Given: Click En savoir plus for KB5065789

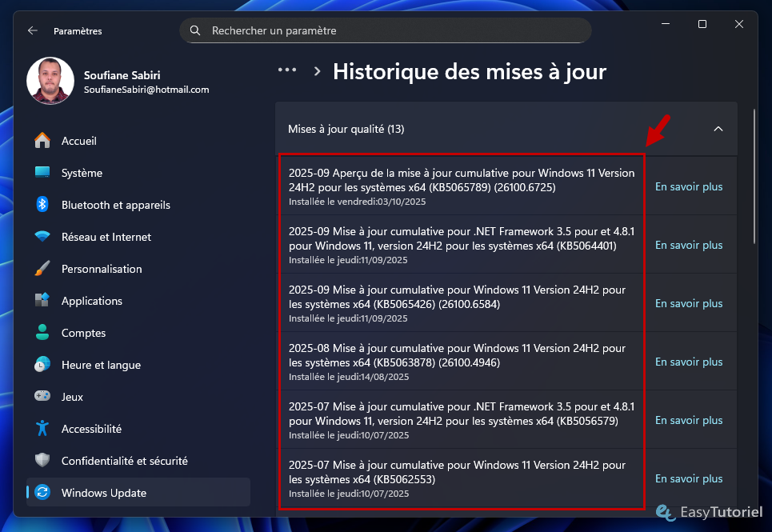Looking at the screenshot, I should click(688, 186).
